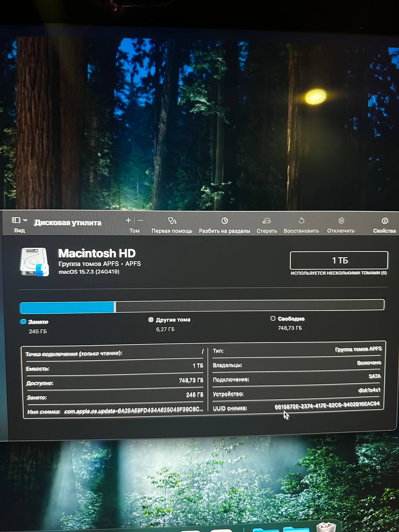Click the Macintosh HD disk icon
Image resolution: width=399 pixels, height=532 pixels.
tap(34, 262)
